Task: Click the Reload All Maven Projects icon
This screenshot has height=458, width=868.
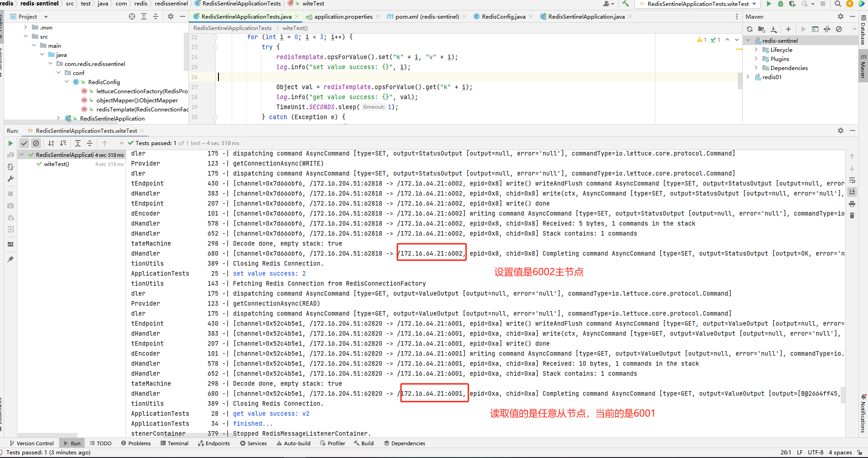Action: (x=750, y=29)
